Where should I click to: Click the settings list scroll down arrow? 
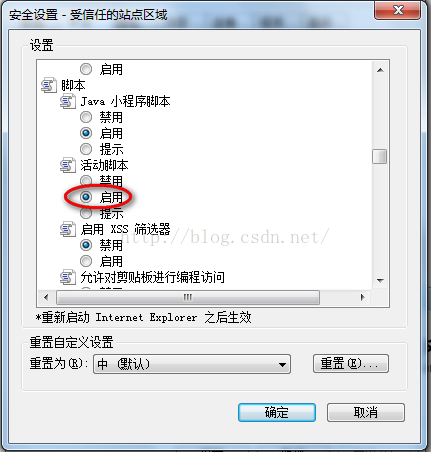(380, 281)
